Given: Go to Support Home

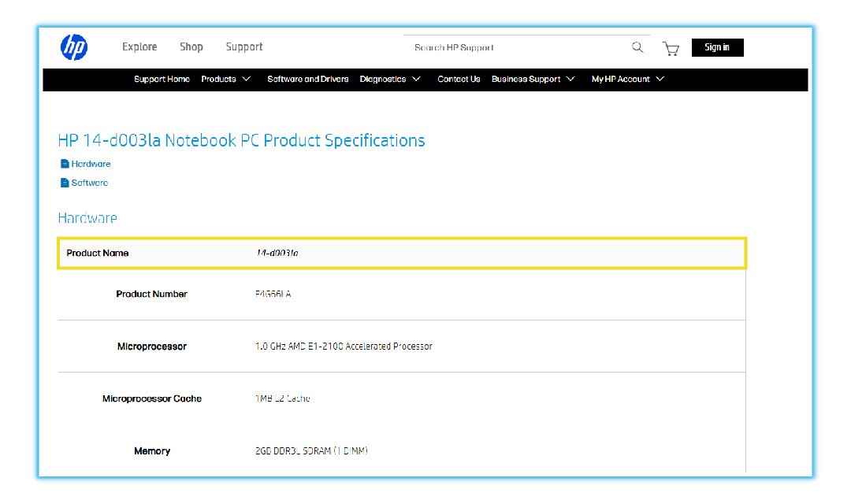Looking at the screenshot, I should tap(162, 80).
